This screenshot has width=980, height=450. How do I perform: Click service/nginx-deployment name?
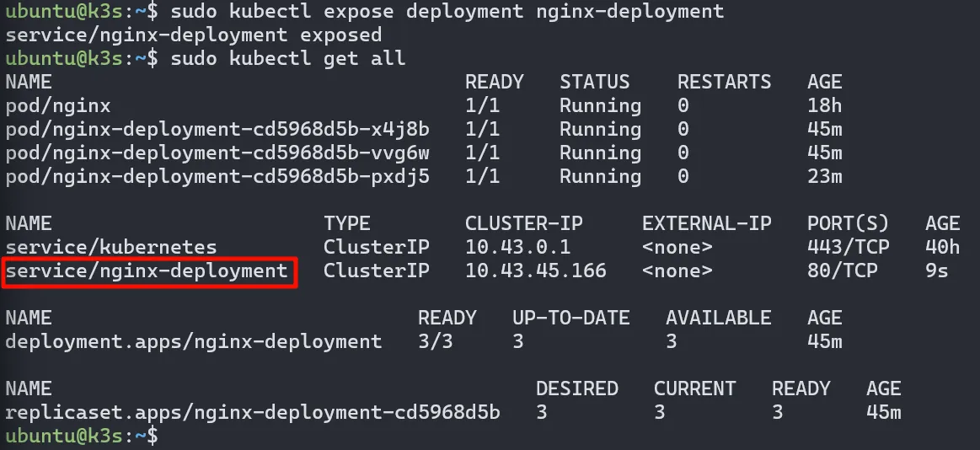tap(147, 271)
